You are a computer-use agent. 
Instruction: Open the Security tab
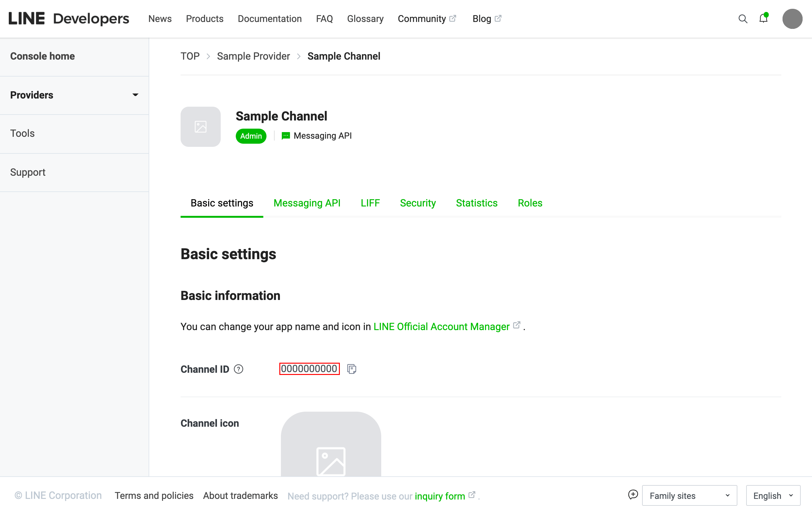[418, 203]
